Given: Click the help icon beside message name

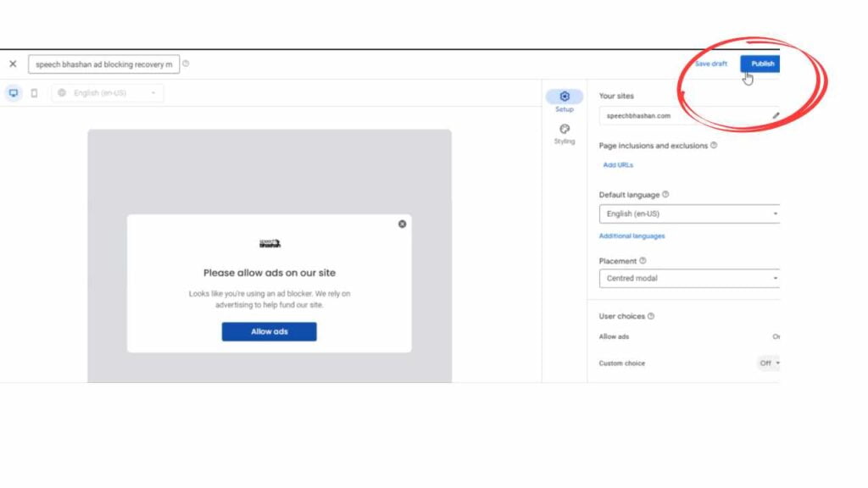Looking at the screenshot, I should tap(186, 64).
